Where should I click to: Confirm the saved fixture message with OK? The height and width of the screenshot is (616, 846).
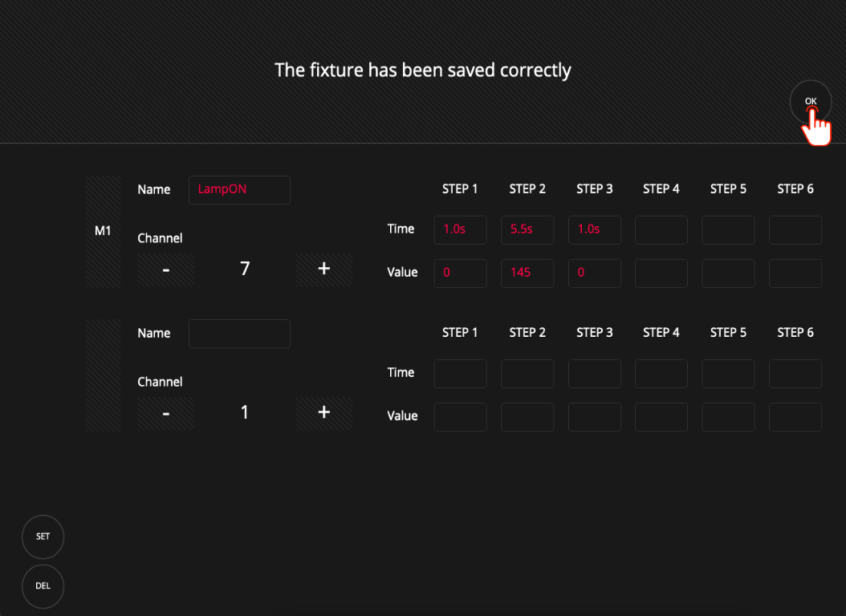811,101
